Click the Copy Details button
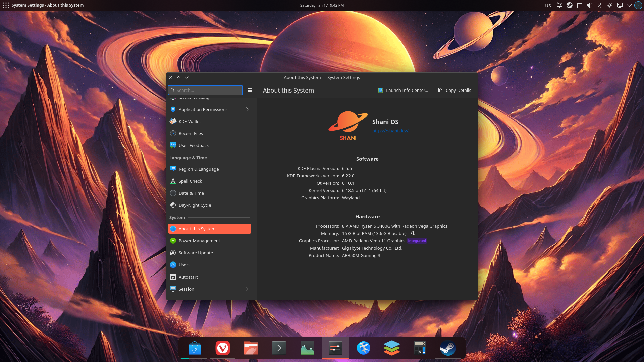Image resolution: width=644 pixels, height=362 pixels. point(454,90)
